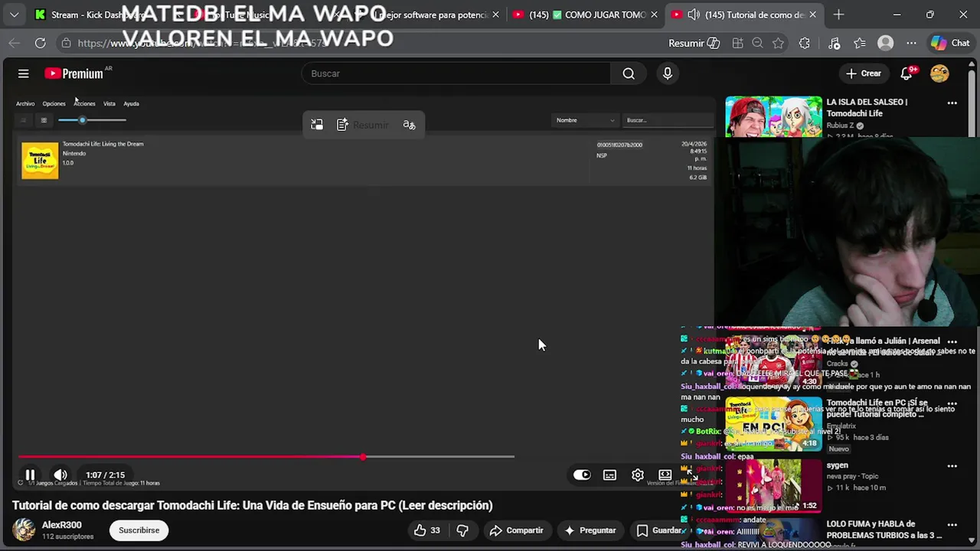The image size is (980, 551).
Task: Click the Preguntar button
Action: click(590, 530)
